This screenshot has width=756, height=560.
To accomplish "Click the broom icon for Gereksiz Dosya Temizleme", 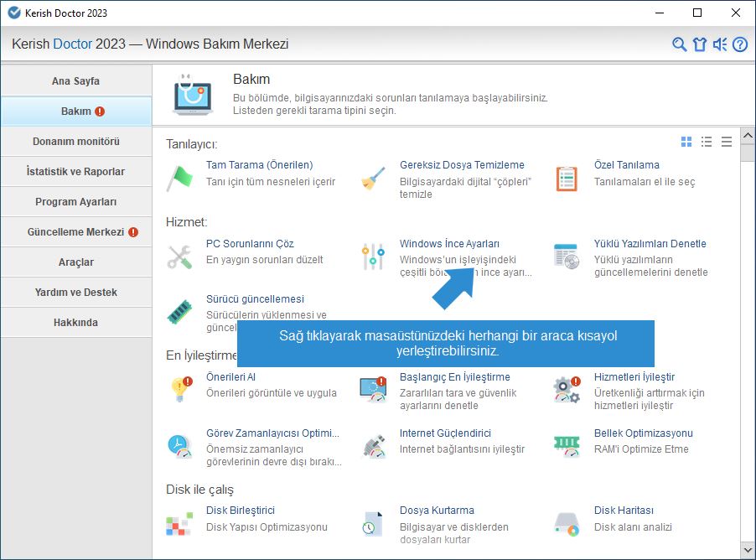I will pos(373,179).
